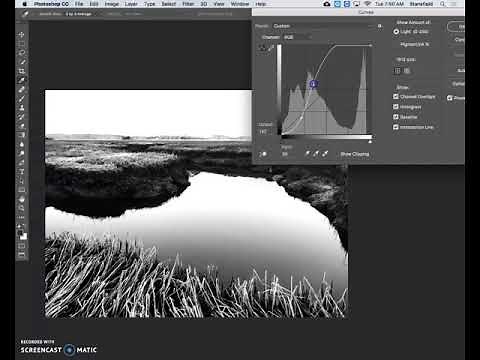Open the Edit Toolbar three-dots button
The height and width of the screenshot is (360, 480).
(x=22, y=217)
